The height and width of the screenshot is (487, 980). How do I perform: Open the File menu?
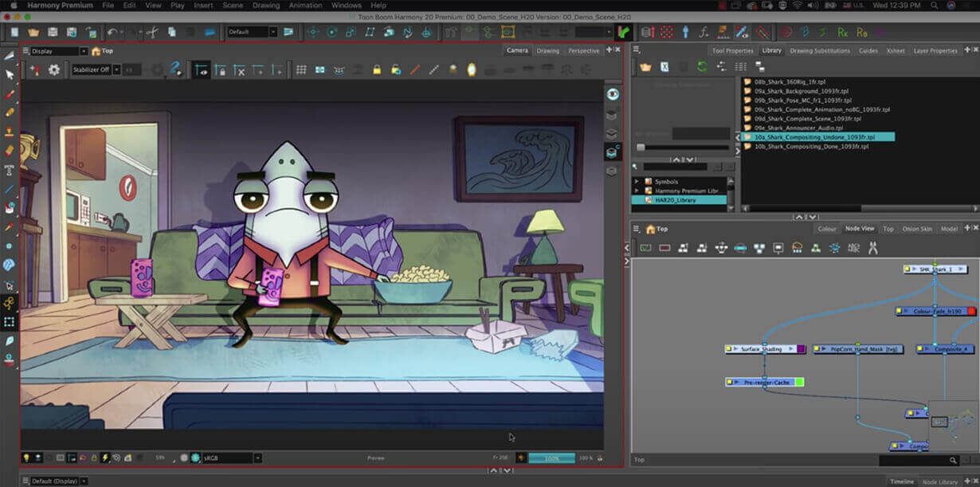click(x=108, y=6)
